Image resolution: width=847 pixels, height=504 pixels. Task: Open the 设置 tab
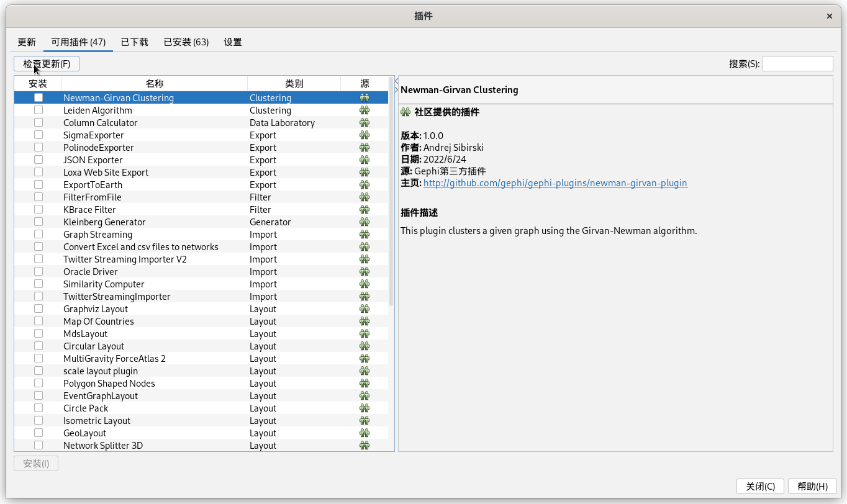(x=233, y=42)
